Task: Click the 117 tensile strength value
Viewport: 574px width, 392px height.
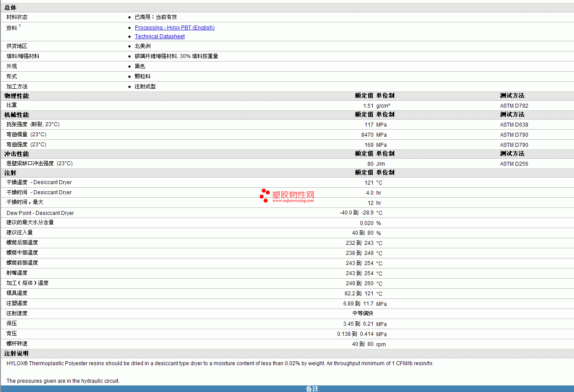Action: [369, 125]
